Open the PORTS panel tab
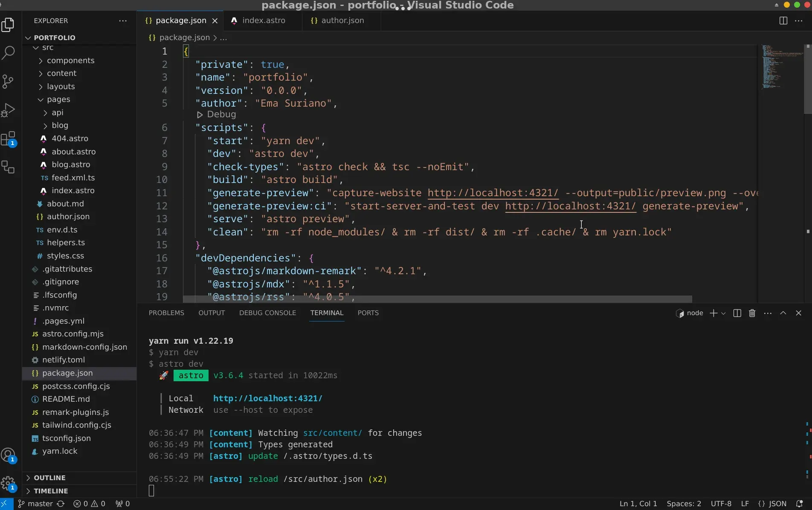Viewport: 812px width, 510px height. tap(368, 313)
